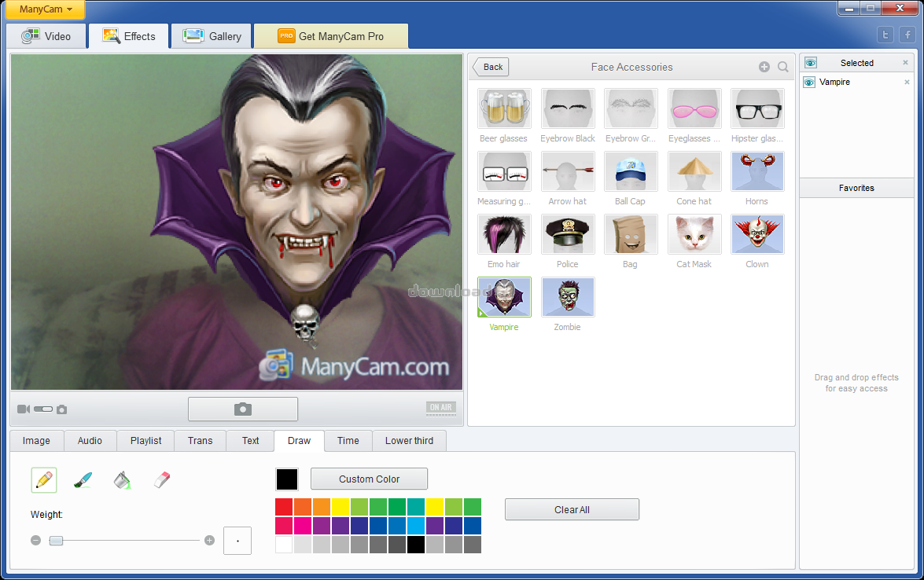Image resolution: width=924 pixels, height=580 pixels.
Task: Pick the red color swatch
Action: point(284,507)
